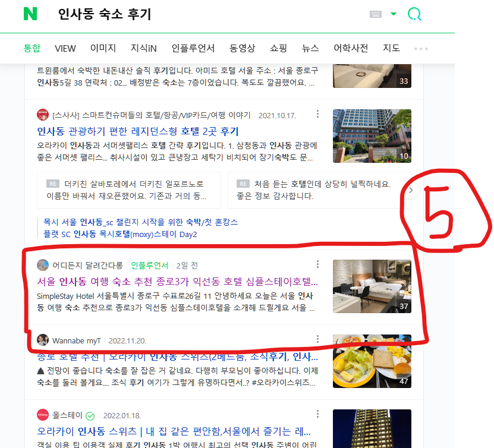Click the date 2022.01.18.

tap(122, 415)
